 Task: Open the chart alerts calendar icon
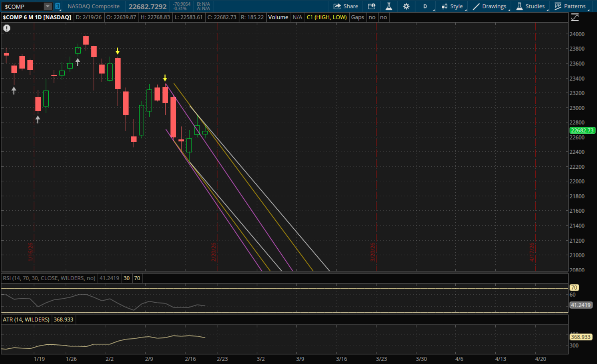click(371, 6)
